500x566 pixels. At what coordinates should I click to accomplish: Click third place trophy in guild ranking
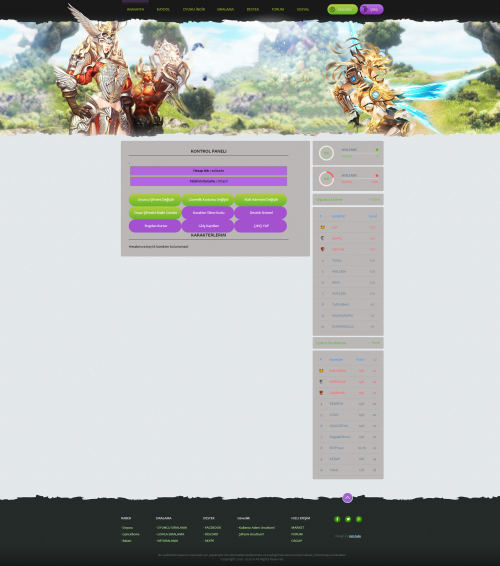pos(321,393)
